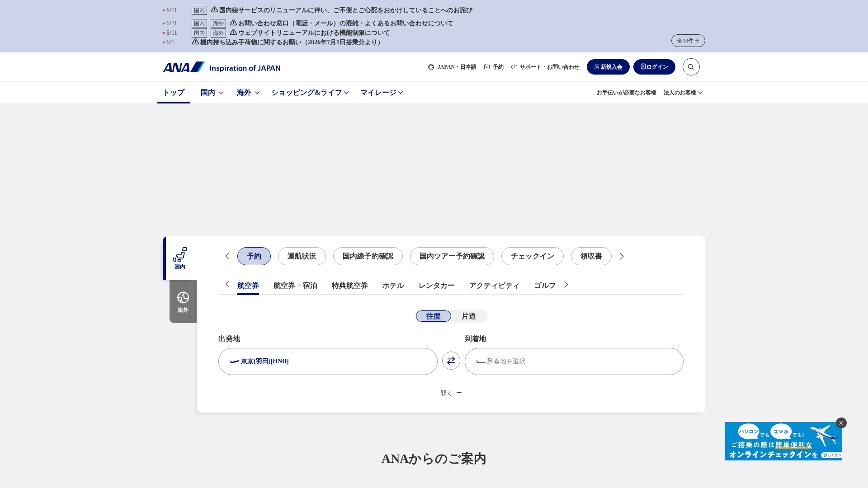The width and height of the screenshot is (868, 488).
Task: Switch to ホテル tab
Action: point(393,286)
